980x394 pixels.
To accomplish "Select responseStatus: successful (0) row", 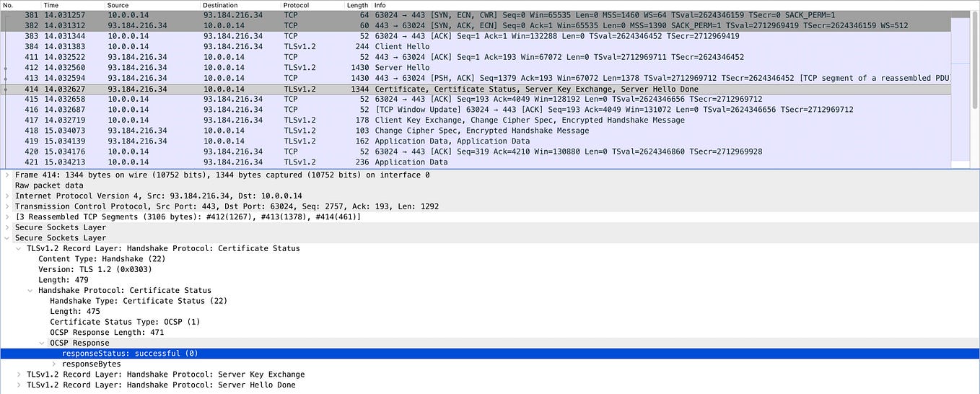I will point(490,354).
